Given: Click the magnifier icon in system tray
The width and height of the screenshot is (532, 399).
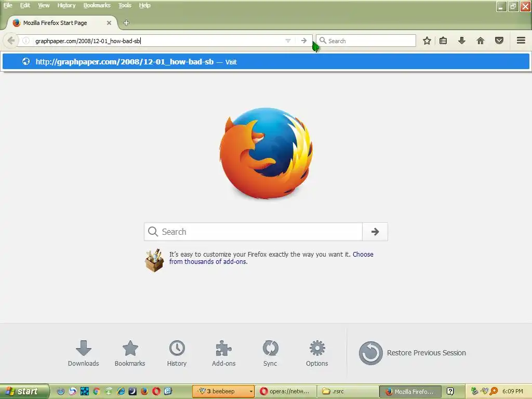Looking at the screenshot, I should 494,391.
